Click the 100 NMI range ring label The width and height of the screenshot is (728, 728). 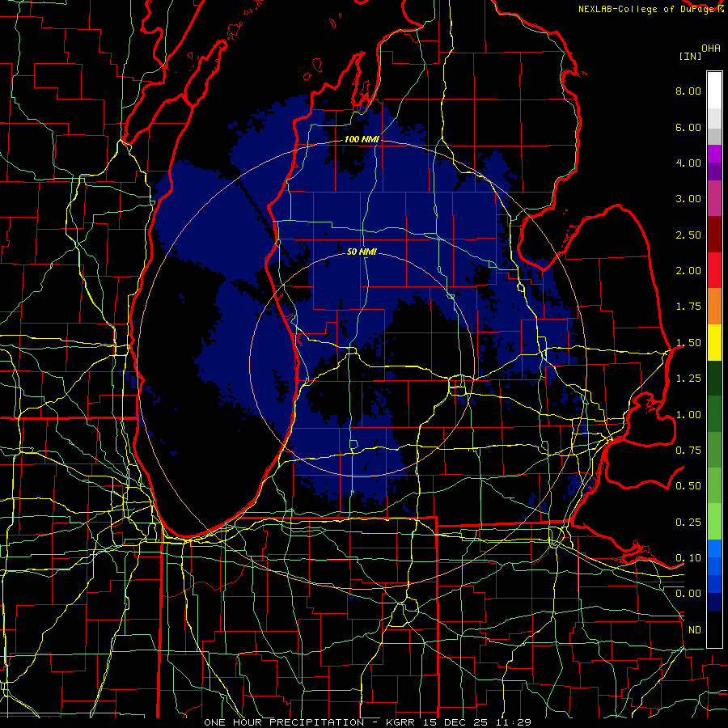(x=362, y=139)
